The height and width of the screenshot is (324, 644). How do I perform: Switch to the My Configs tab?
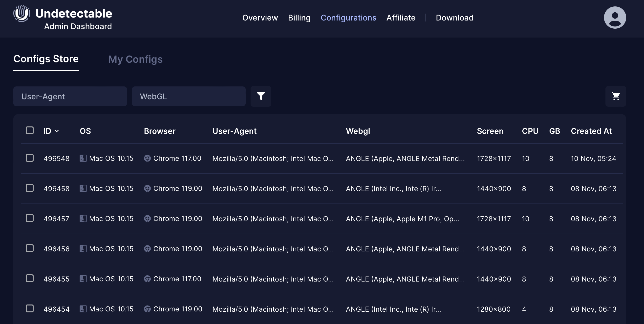[135, 59]
